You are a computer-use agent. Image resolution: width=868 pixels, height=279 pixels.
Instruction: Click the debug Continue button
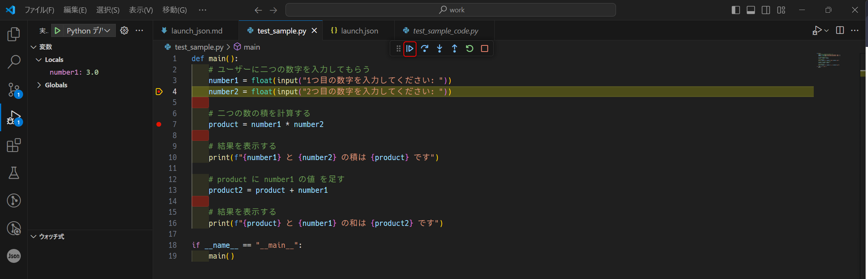pos(410,48)
